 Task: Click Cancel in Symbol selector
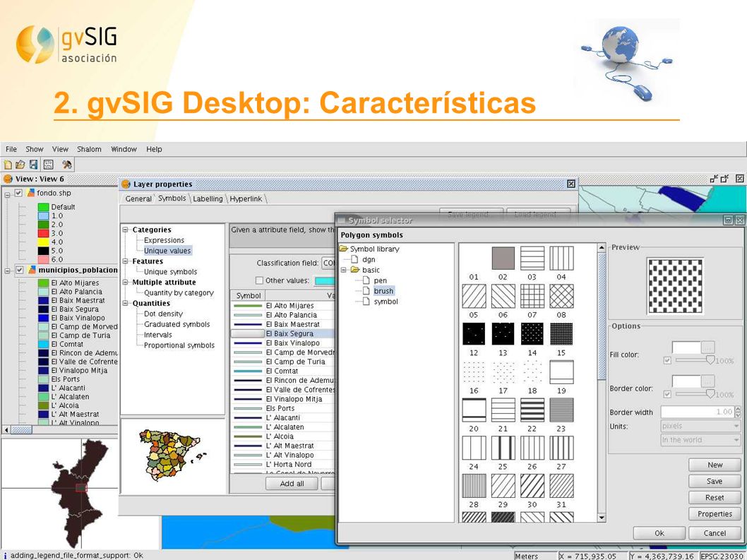(x=715, y=533)
